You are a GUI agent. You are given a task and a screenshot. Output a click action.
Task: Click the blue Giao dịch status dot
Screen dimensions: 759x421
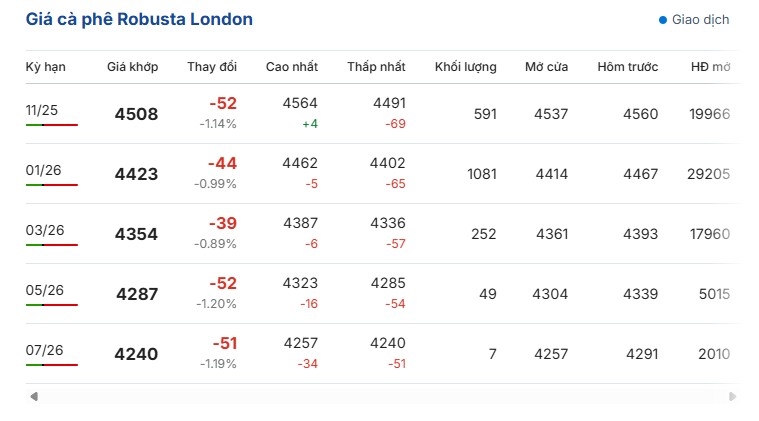pyautogui.click(x=663, y=20)
